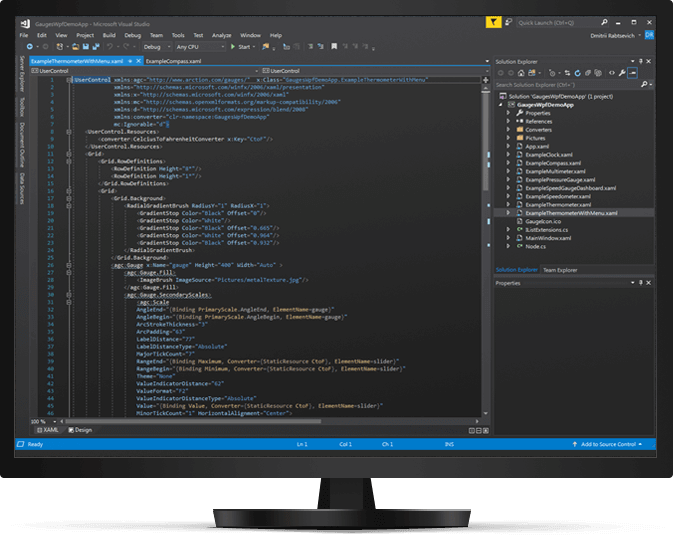Switch to the Design view pane
The width and height of the screenshot is (673, 537).
[82, 429]
